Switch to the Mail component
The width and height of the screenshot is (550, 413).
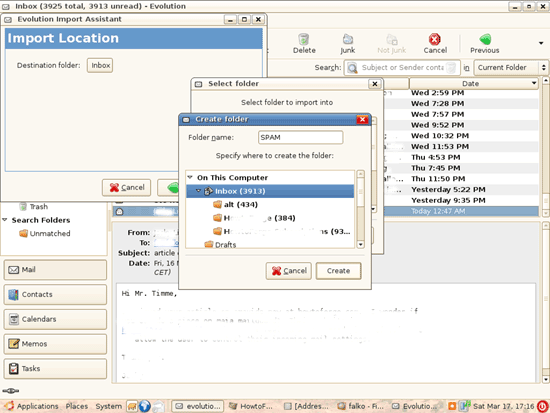tap(55, 269)
